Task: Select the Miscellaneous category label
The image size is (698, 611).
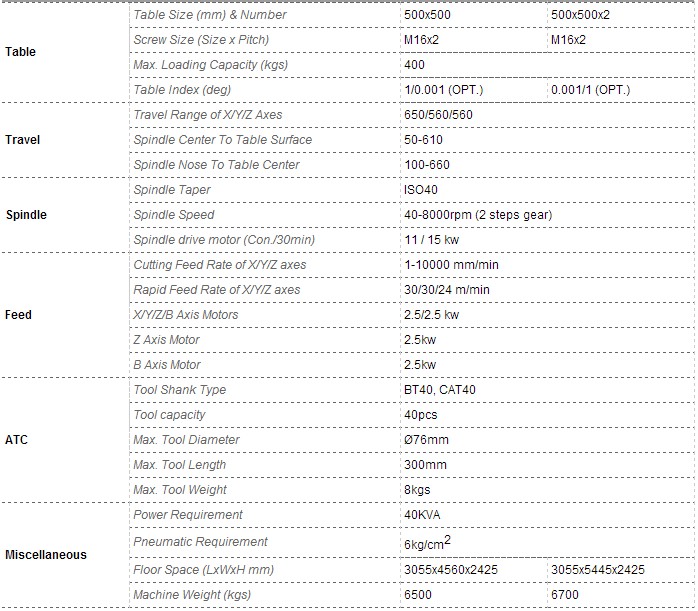Action: [x=46, y=554]
